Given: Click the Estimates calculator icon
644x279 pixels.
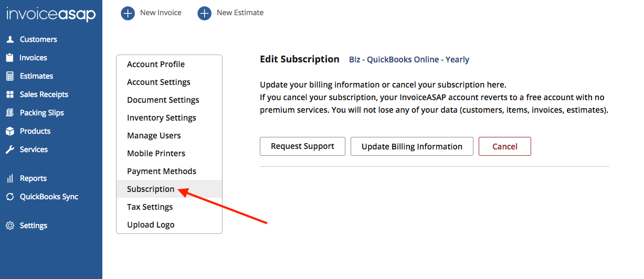Looking at the screenshot, I should (9, 76).
